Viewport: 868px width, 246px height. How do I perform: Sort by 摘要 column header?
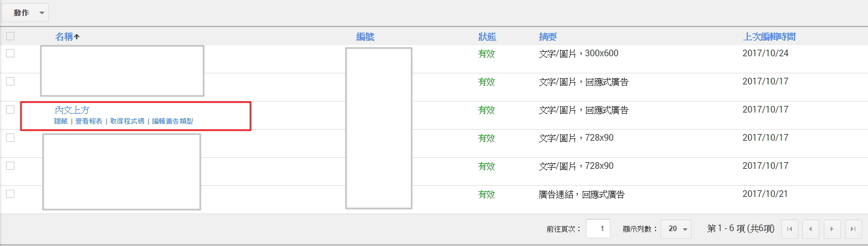pos(547,37)
